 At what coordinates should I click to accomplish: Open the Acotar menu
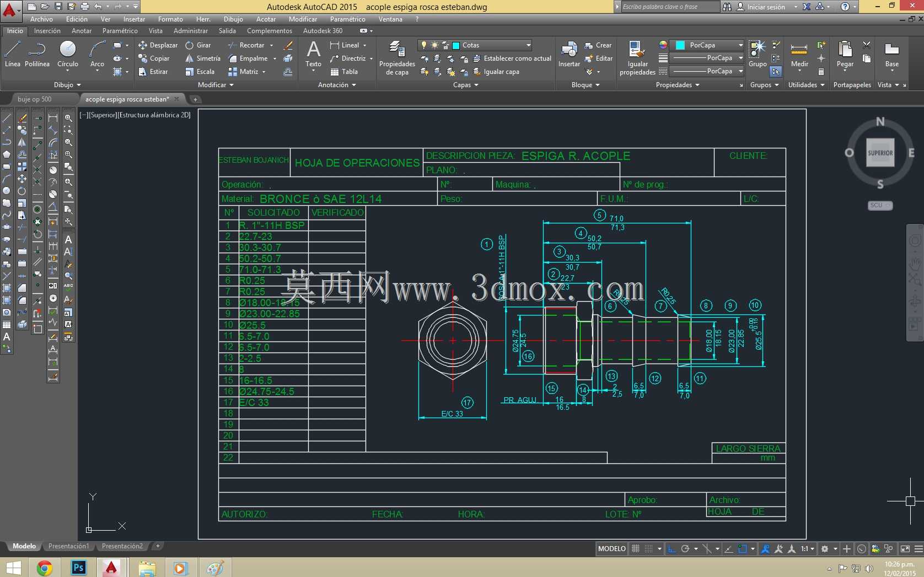click(x=266, y=19)
